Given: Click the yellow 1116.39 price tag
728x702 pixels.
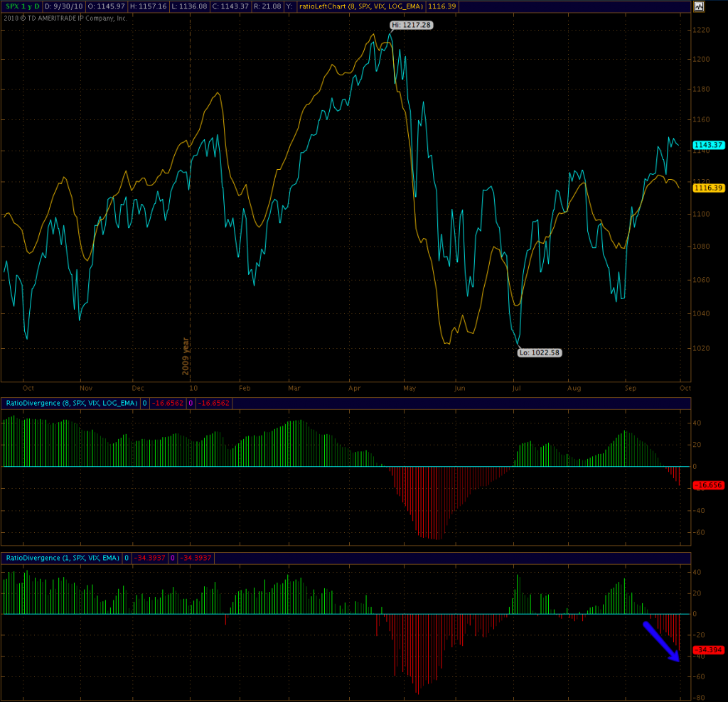Looking at the screenshot, I should click(x=708, y=188).
